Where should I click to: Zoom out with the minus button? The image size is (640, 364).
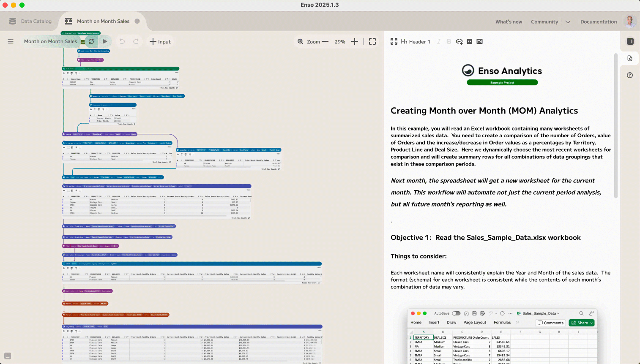point(325,41)
